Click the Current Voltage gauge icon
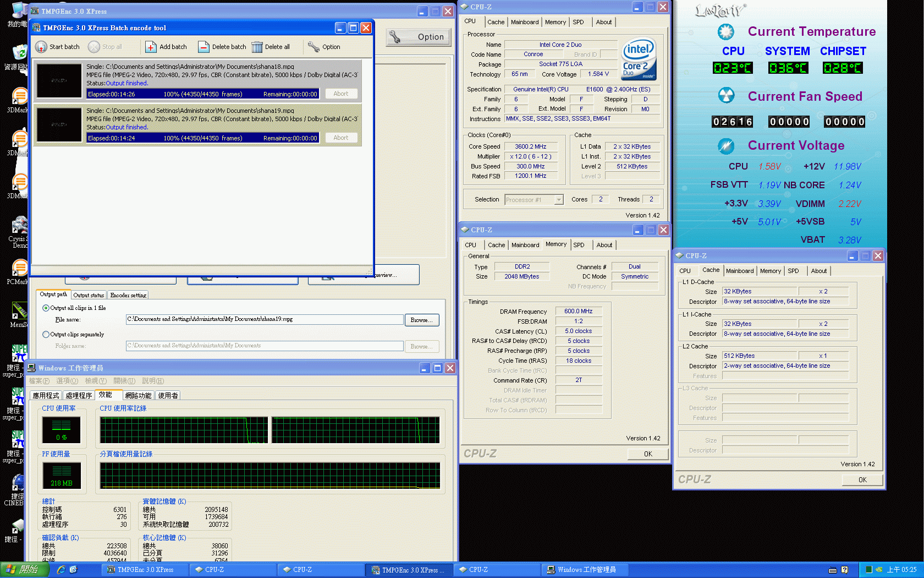The image size is (924, 578). [726, 146]
